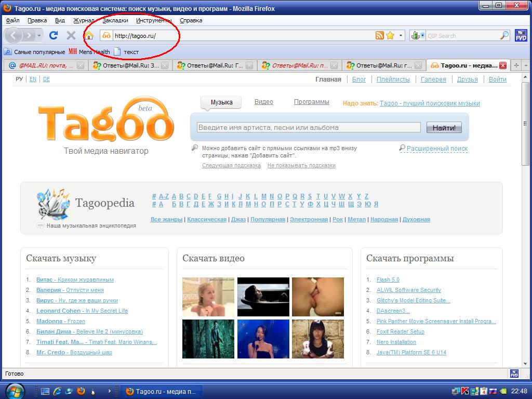The height and width of the screenshot is (399, 532).
Task: Open the FVD video downloader toolbar icon
Action: coord(521,35)
